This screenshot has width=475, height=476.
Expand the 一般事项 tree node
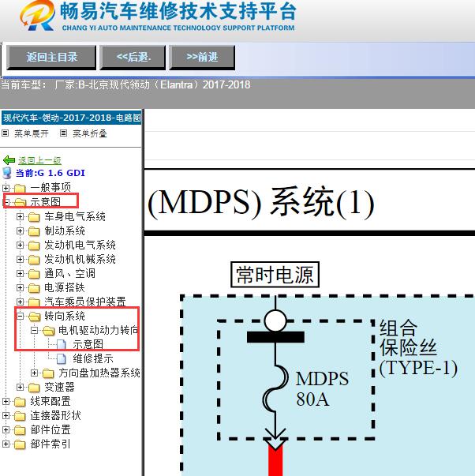coord(6,188)
